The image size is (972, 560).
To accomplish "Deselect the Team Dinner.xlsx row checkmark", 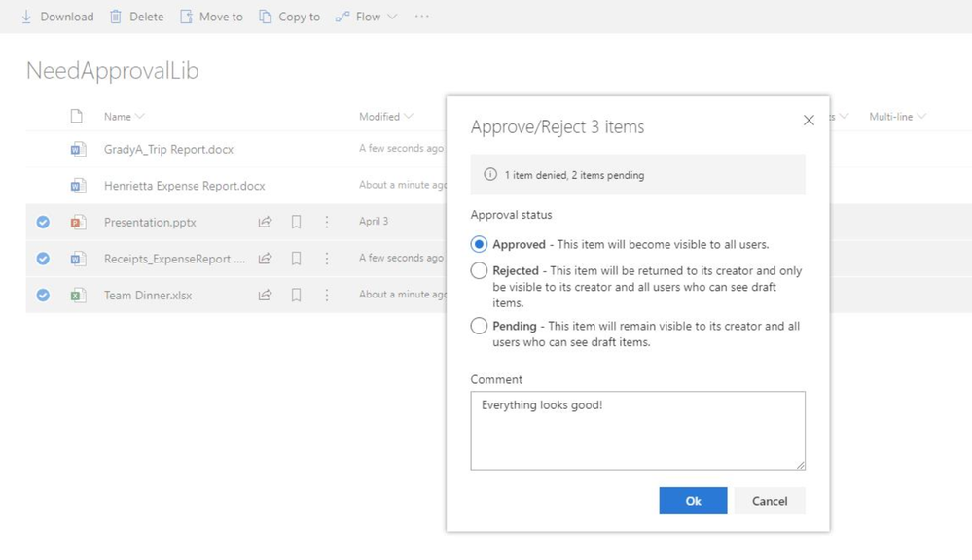I will pyautogui.click(x=43, y=295).
